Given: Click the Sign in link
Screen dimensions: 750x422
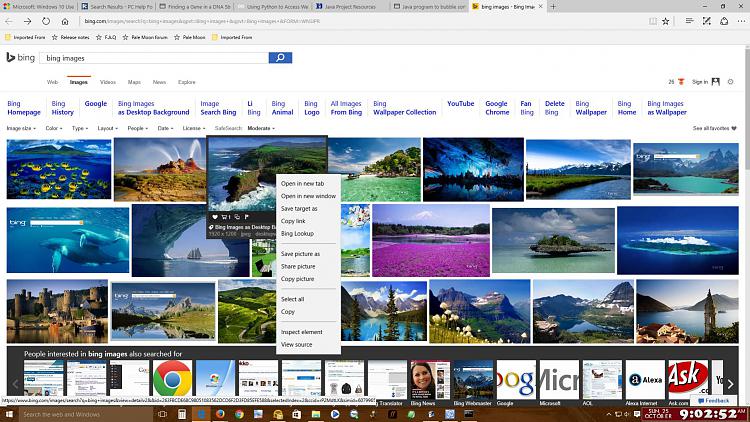Looking at the screenshot, I should click(x=699, y=82).
